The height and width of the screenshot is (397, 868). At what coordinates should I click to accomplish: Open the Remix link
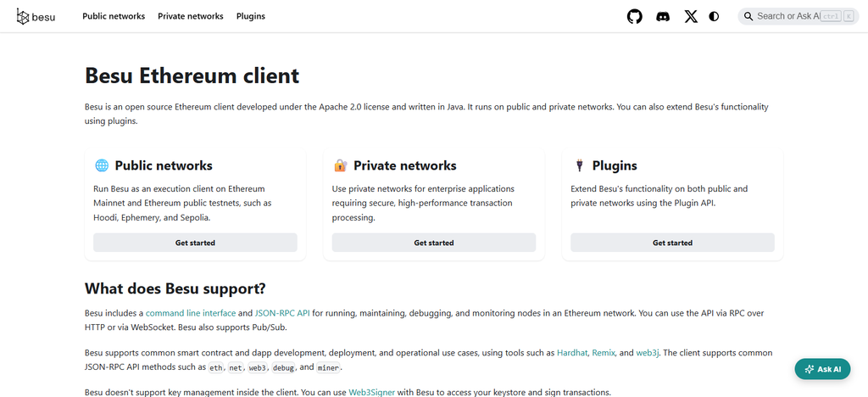604,353
